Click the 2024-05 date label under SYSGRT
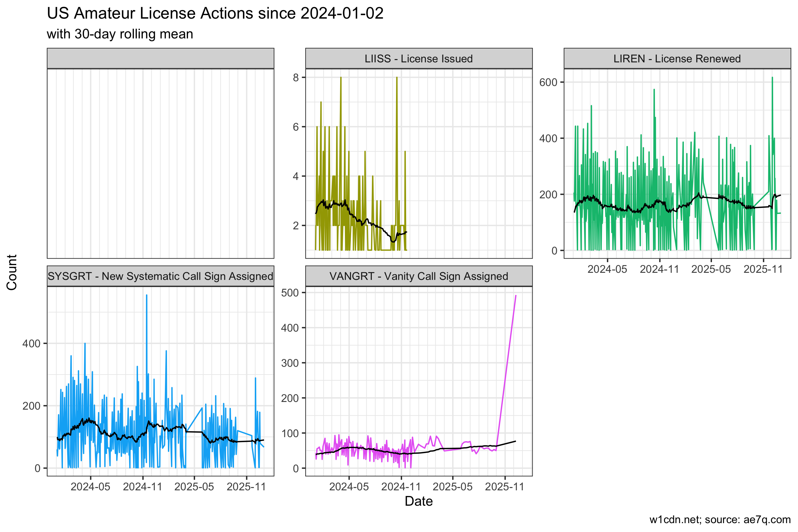The image size is (798, 532). 90,486
